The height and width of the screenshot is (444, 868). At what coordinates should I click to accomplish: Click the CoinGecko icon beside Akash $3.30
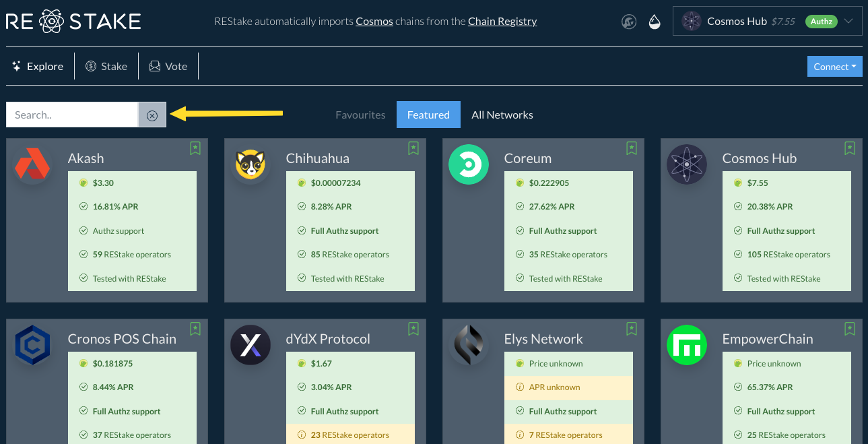(x=84, y=183)
